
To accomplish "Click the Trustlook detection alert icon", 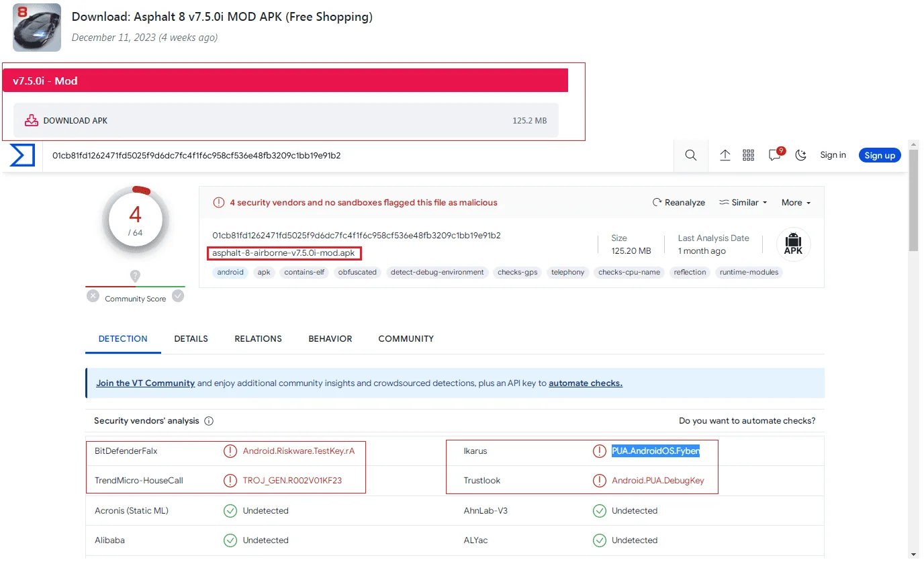I will pos(600,481).
